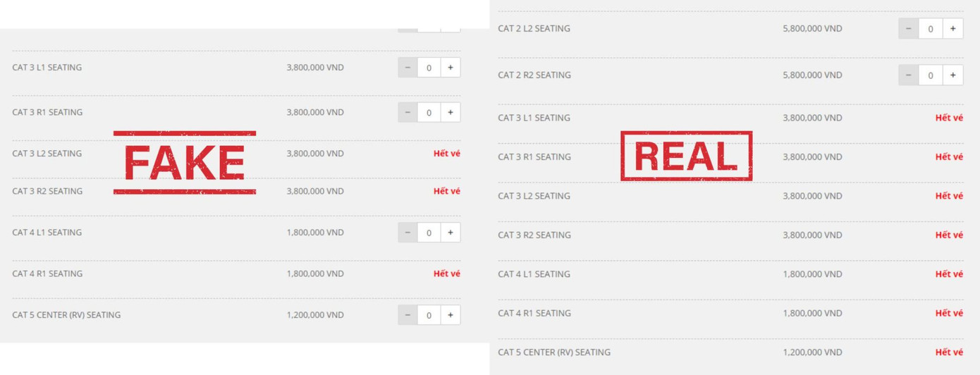Decrease CAT 5 CENTER (RV) seating quantity
The image size is (980, 375).
408,315
